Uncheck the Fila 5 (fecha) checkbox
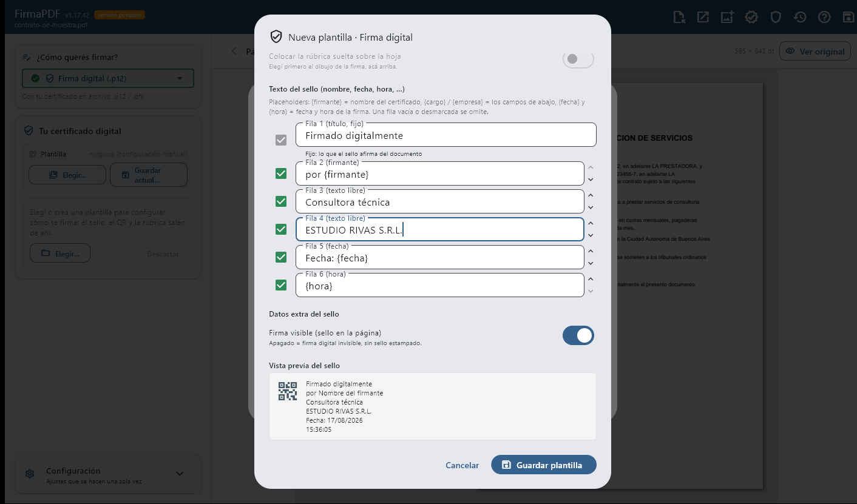 click(x=281, y=257)
